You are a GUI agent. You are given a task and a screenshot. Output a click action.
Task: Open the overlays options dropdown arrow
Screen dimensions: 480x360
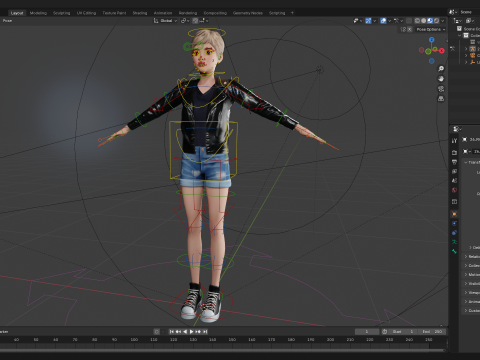389,21
